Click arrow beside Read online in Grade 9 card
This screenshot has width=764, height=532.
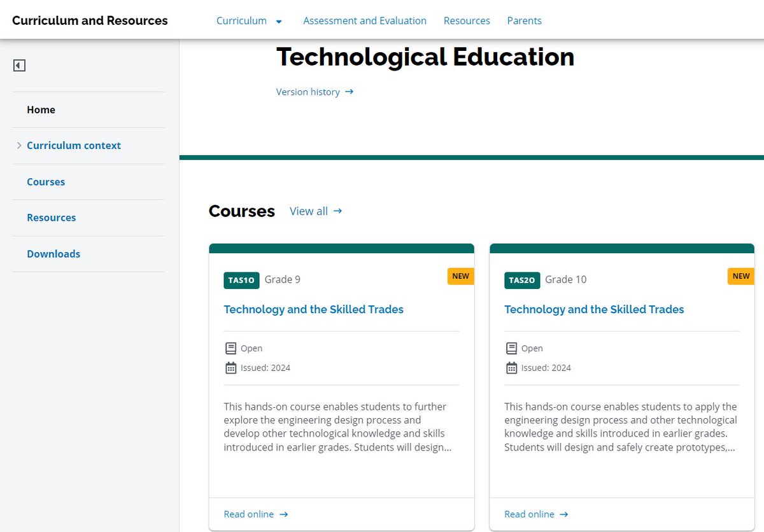point(284,514)
